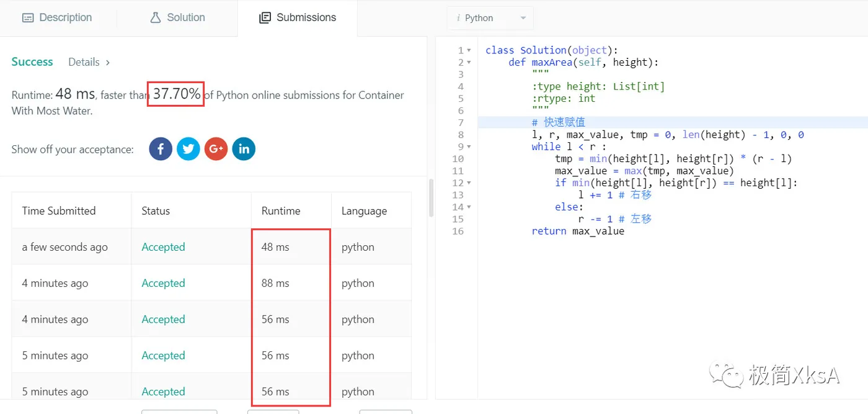Place cursor on 'return max_value' line
Image resolution: width=868 pixels, height=414 pixels.
(578, 231)
